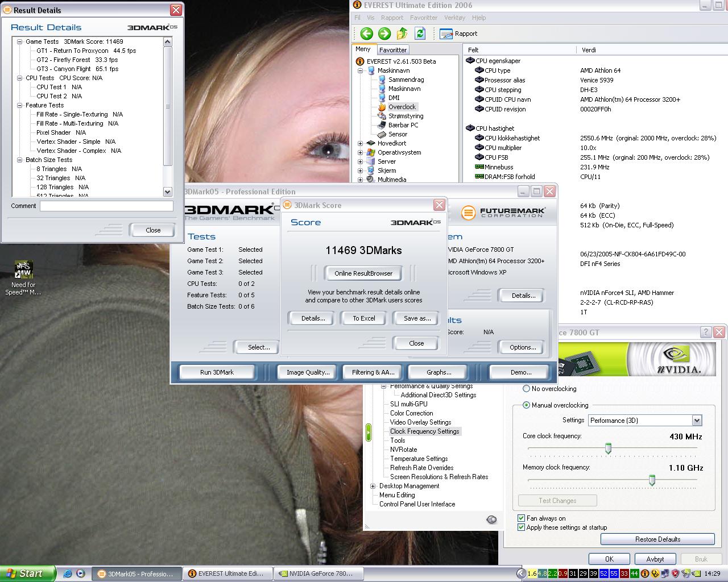
Task: Collapse Feature Tests in Result Details
Action: pos(19,105)
